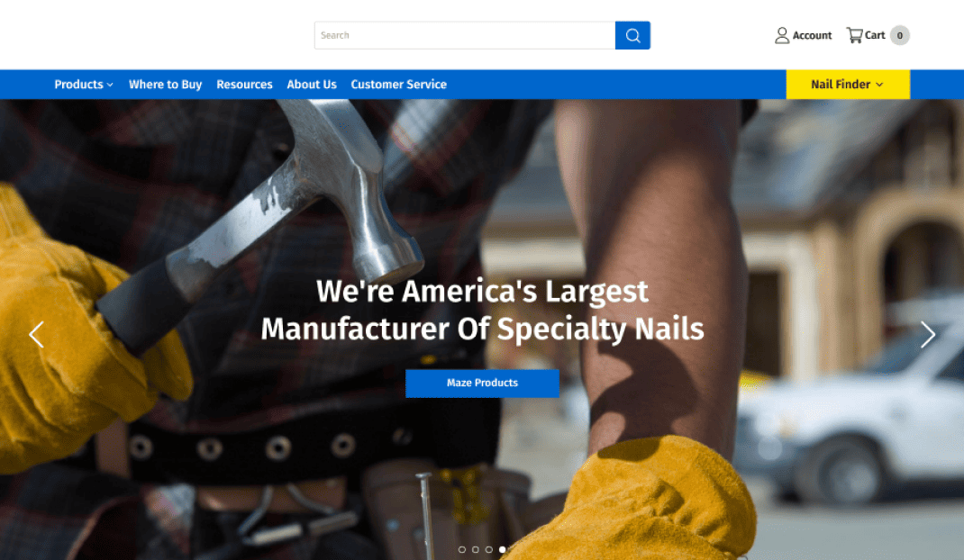
Task: Click the Maze Products button
Action: 482,383
